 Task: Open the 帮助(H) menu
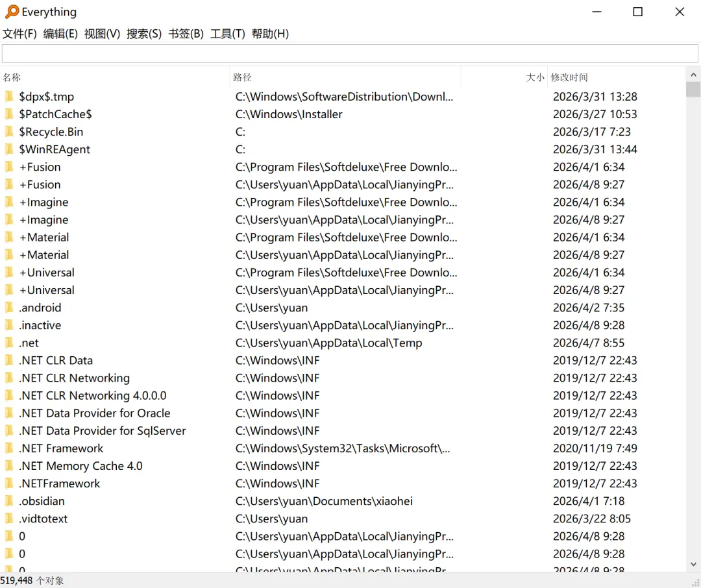pos(270,34)
